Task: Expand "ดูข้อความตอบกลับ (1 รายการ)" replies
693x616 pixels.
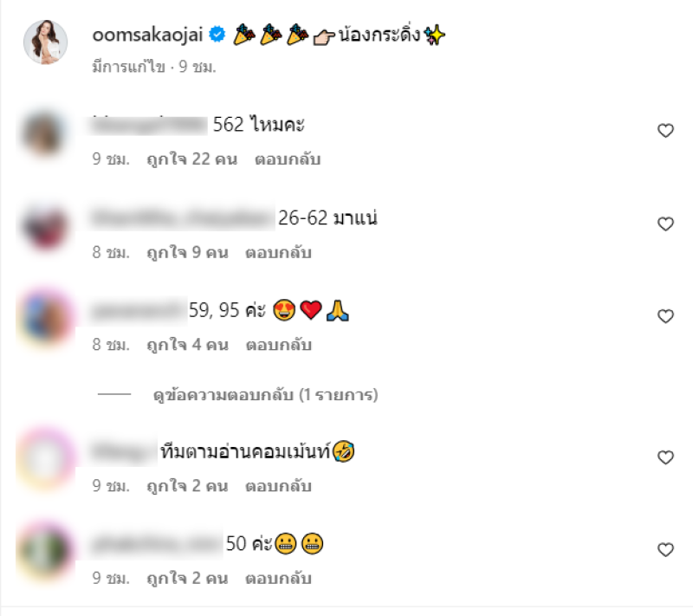Action: pyautogui.click(x=265, y=394)
